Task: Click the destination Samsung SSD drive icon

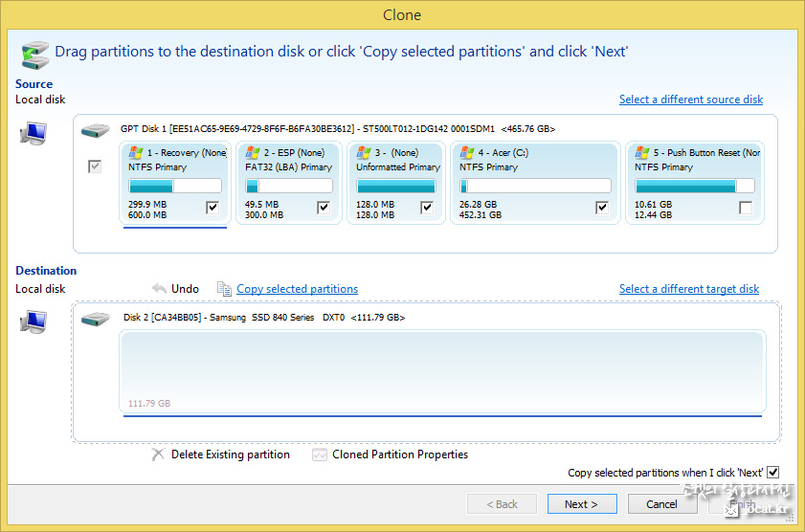Action: coord(96,318)
